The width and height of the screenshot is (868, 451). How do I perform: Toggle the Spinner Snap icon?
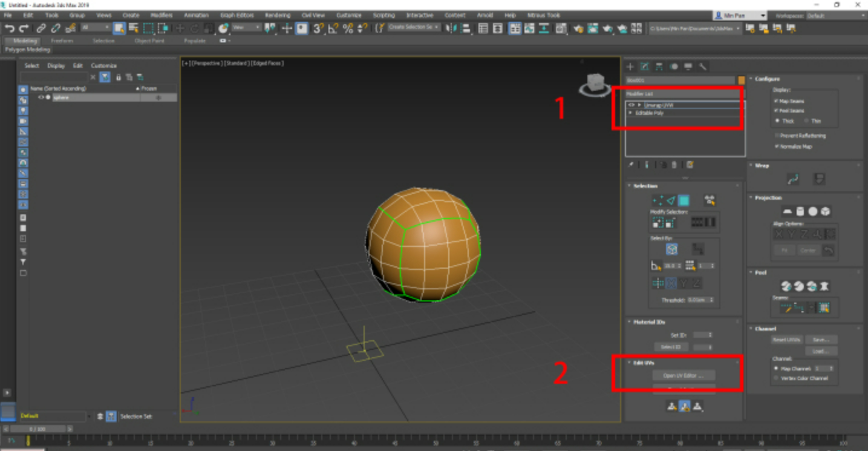362,28
